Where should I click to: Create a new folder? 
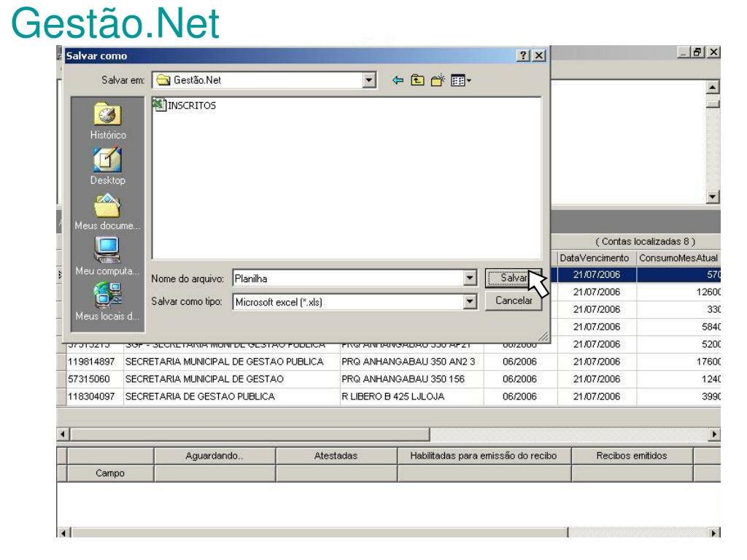click(x=438, y=80)
